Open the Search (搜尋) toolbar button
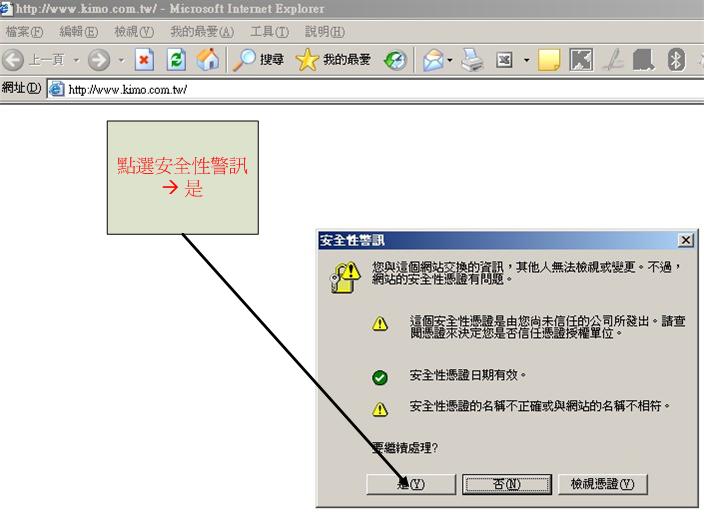Viewport: 705px width, 516px height. point(258,60)
